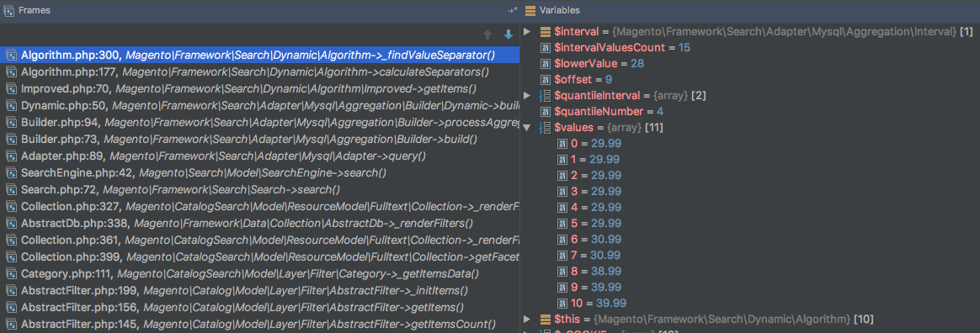
Task: Select $offset = 9 row
Action: pyautogui.click(x=750, y=79)
